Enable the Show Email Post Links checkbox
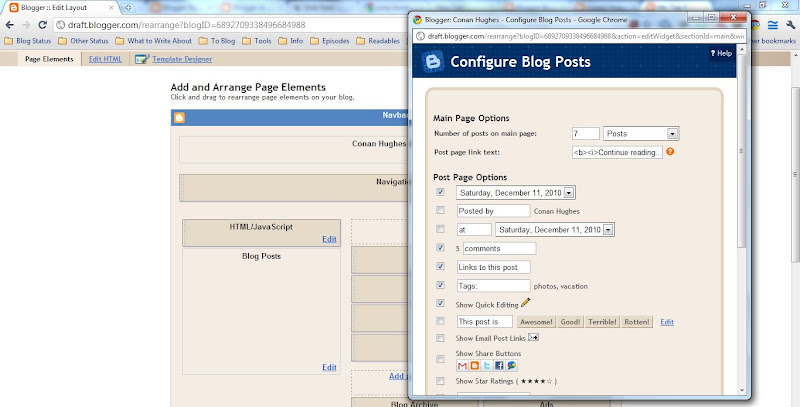This screenshot has width=800, height=407. [440, 338]
